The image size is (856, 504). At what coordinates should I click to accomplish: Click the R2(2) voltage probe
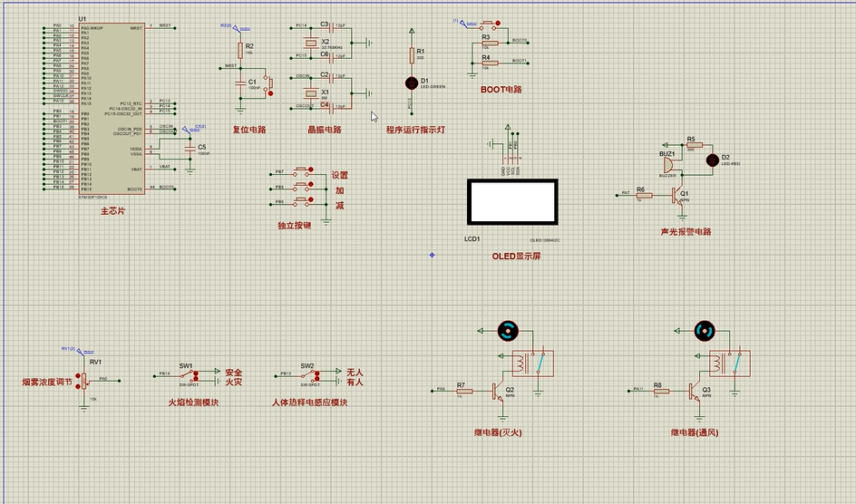(237, 27)
